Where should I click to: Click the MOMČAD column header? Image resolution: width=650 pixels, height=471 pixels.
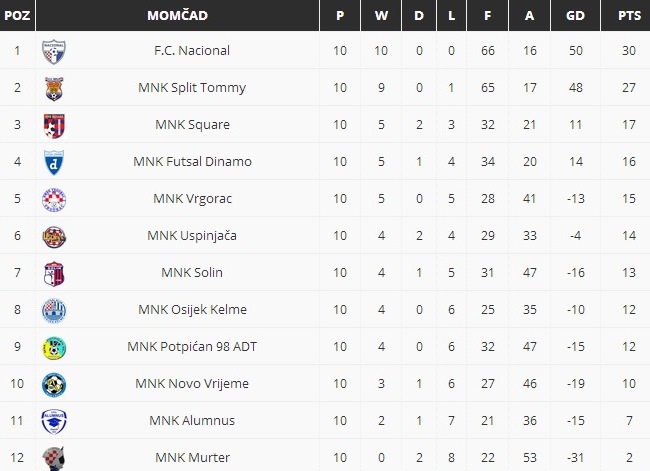[177, 16]
